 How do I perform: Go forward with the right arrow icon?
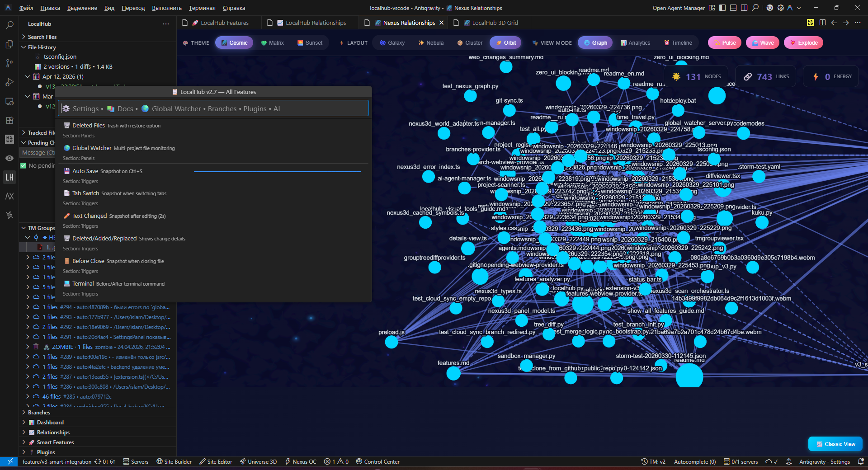point(846,23)
